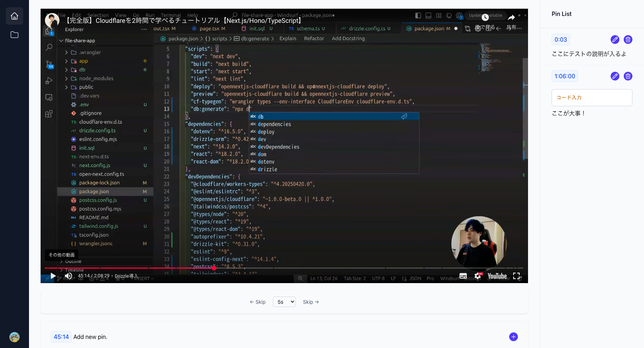Open the folder section in sidebar
The height and width of the screenshot is (348, 644).
(x=14, y=35)
